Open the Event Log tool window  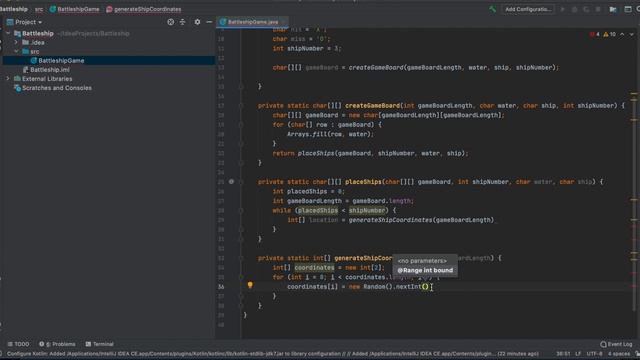616,344
